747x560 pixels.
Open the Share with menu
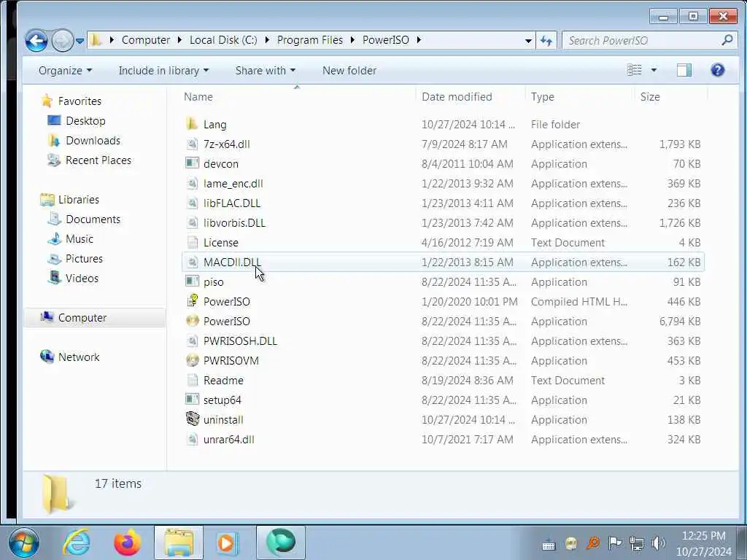tap(266, 71)
